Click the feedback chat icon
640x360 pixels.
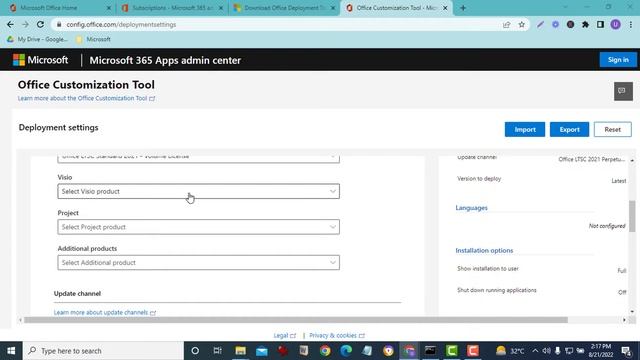[x=623, y=91]
